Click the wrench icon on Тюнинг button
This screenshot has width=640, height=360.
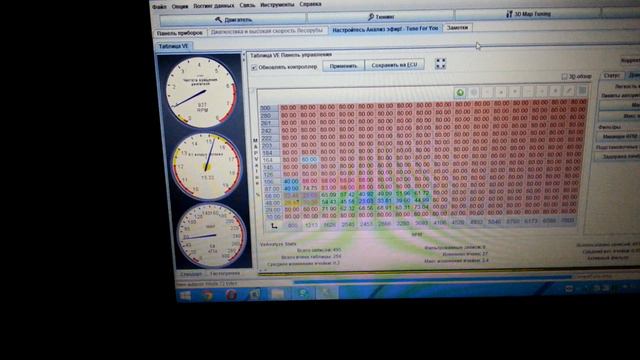[x=371, y=17]
